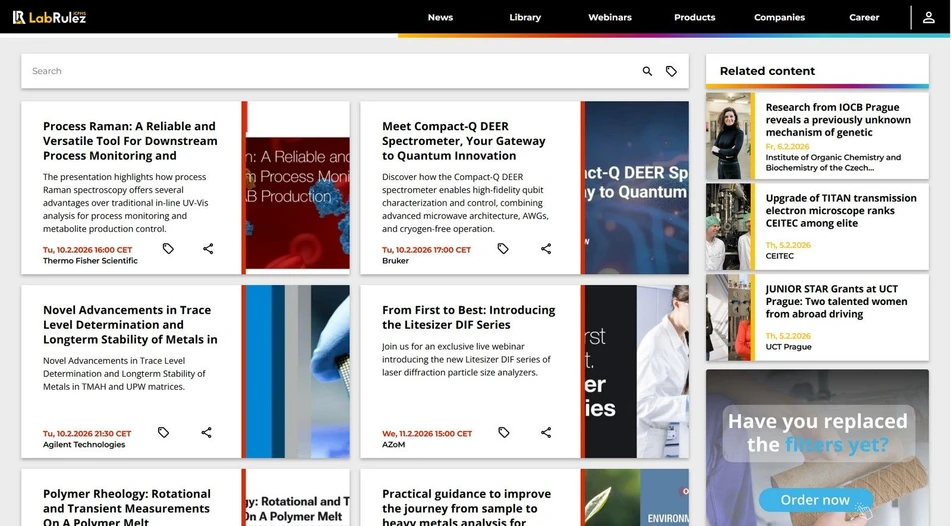Viewport: 951px width, 526px height.
Task: Click the Have you replaced the filters ad
Action: coord(817,448)
